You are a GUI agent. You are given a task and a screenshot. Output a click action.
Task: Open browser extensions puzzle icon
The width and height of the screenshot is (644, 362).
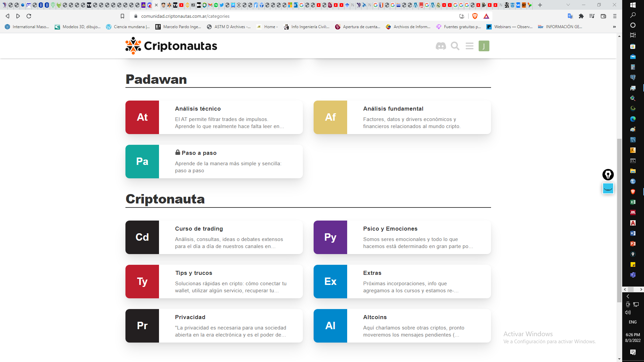581,16
